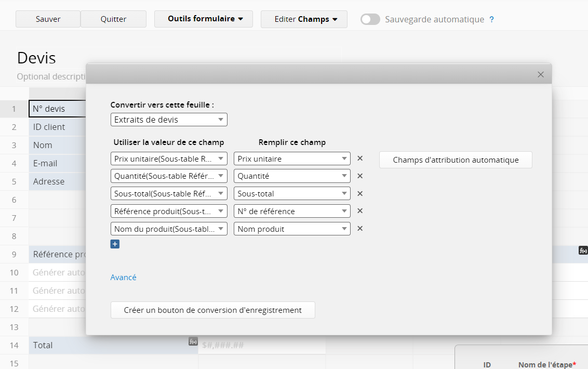The image size is (588, 369).
Task: Remove the Prix unitaire mapping row
Action: pyautogui.click(x=359, y=159)
